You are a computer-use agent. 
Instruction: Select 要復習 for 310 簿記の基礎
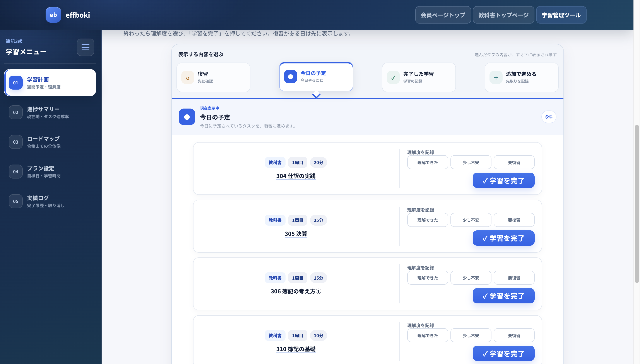(x=514, y=335)
